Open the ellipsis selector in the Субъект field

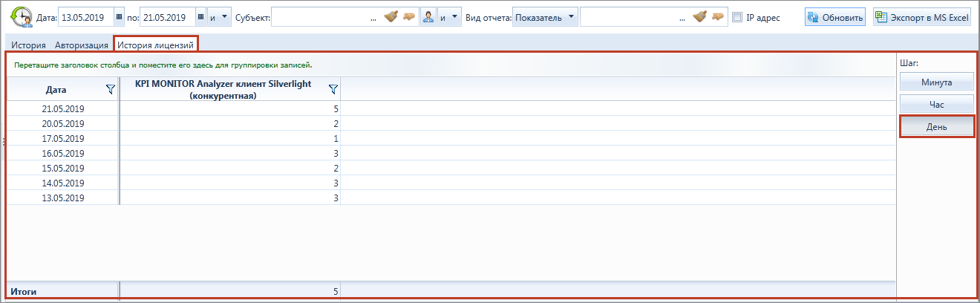point(373,17)
